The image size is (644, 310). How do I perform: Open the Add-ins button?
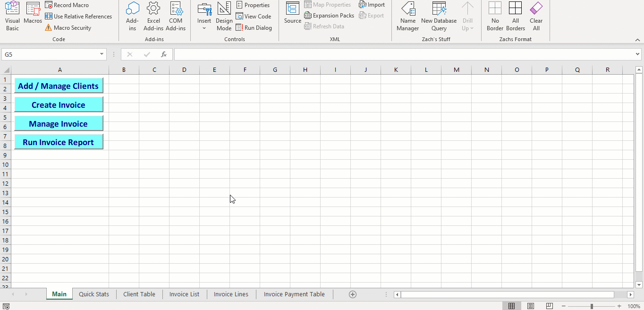point(133,16)
